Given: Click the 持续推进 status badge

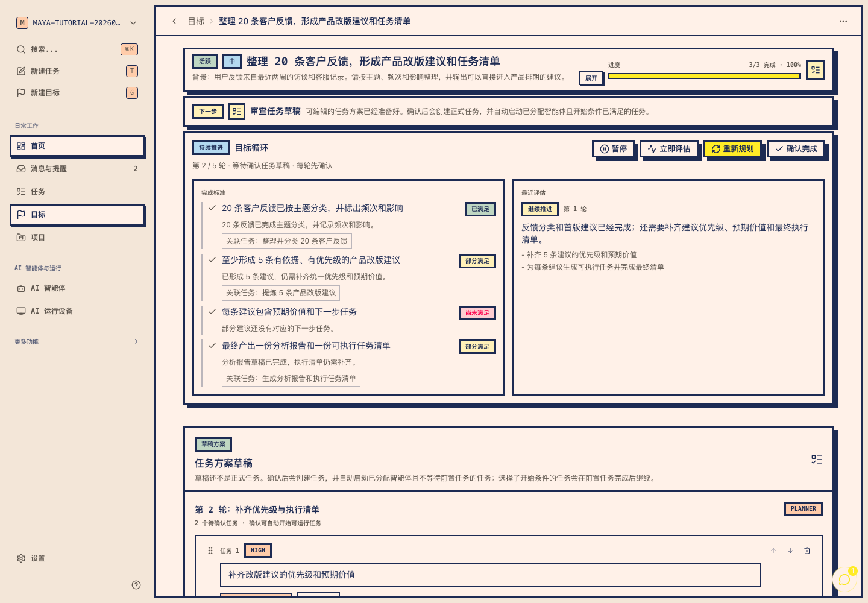Looking at the screenshot, I should 211,148.
